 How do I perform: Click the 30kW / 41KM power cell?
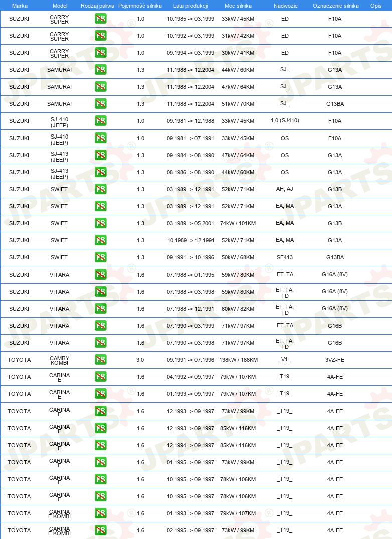click(238, 53)
